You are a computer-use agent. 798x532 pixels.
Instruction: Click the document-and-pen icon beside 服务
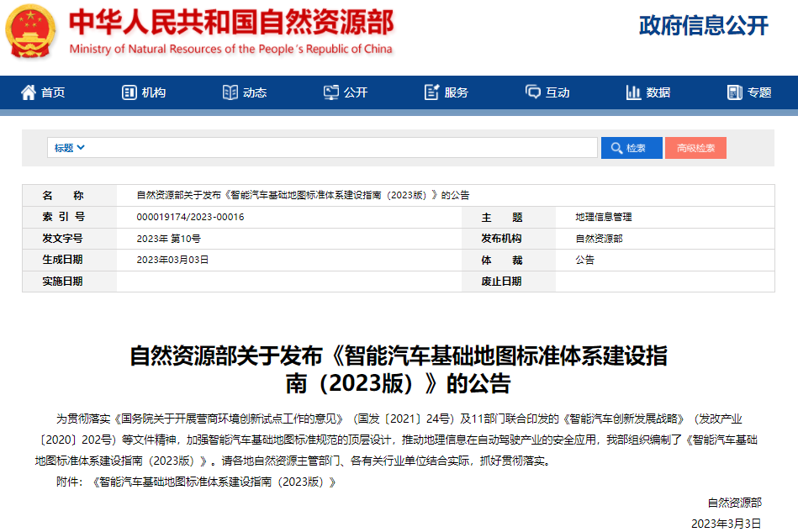pos(431,92)
